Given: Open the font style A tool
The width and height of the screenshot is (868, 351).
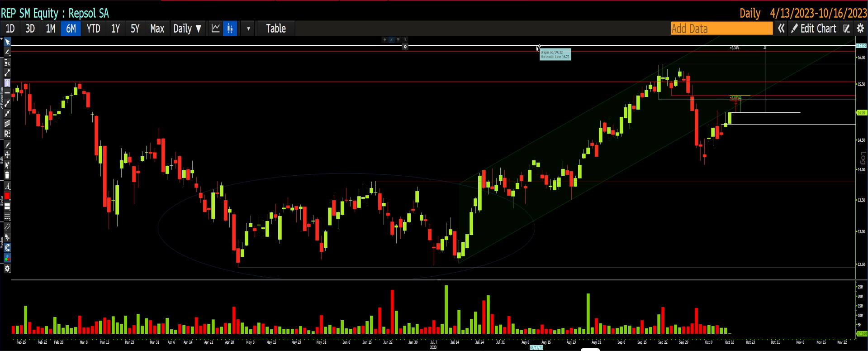Looking at the screenshot, I should (7, 186).
